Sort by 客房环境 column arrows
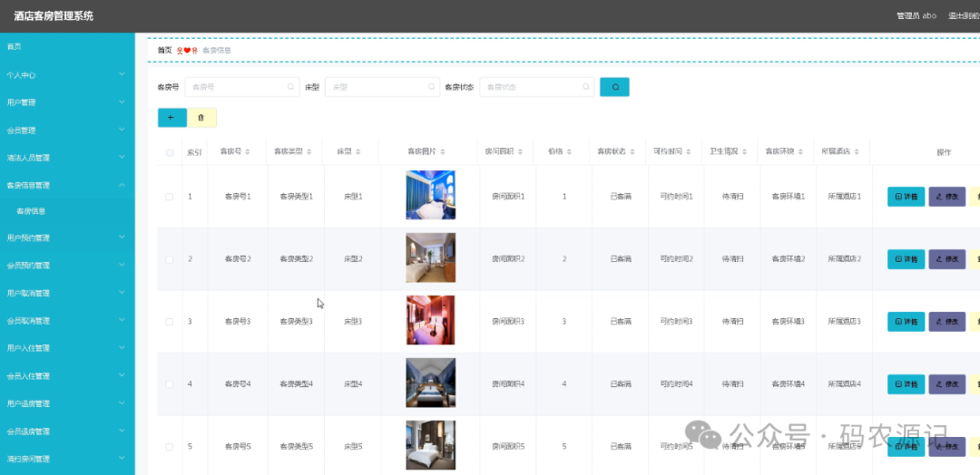This screenshot has height=475, width=980. [x=800, y=151]
